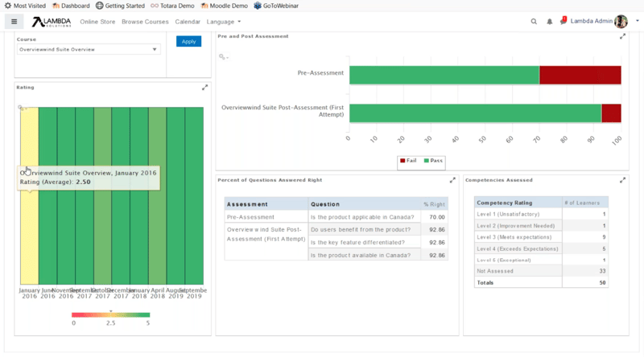Open the Calendar page
The image size is (644, 357).
click(188, 22)
